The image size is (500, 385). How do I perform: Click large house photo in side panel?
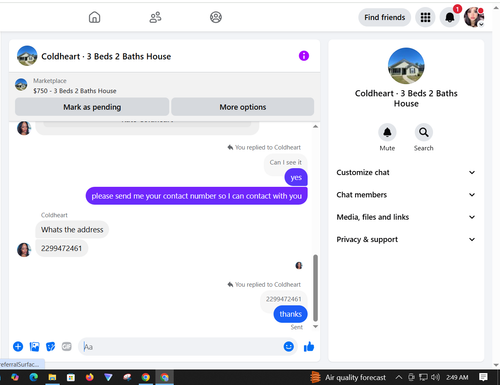[x=406, y=66]
